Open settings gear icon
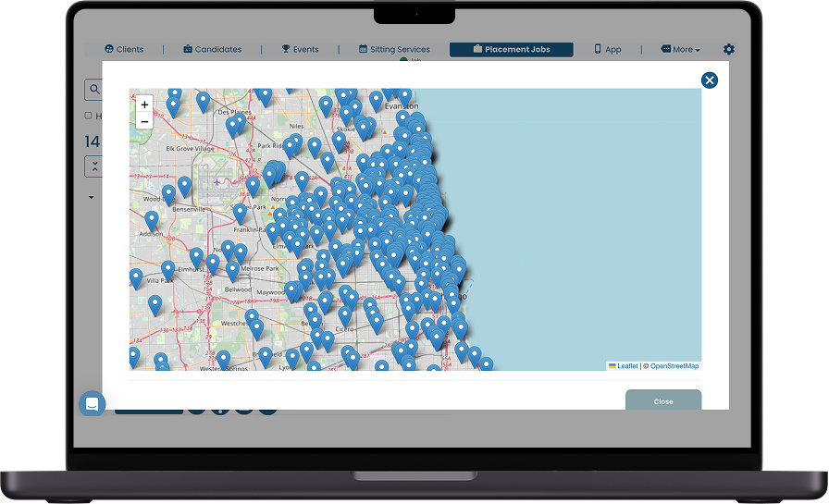The height and width of the screenshot is (504, 829). tap(728, 49)
